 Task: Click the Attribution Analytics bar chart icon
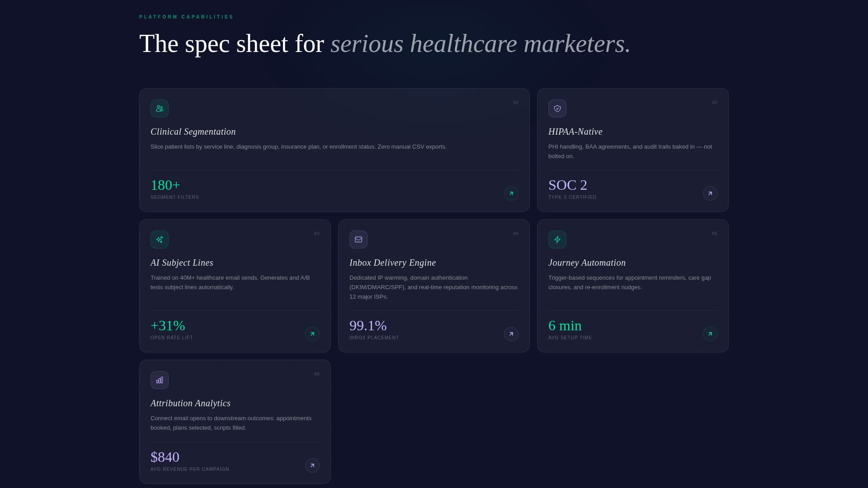click(x=160, y=380)
